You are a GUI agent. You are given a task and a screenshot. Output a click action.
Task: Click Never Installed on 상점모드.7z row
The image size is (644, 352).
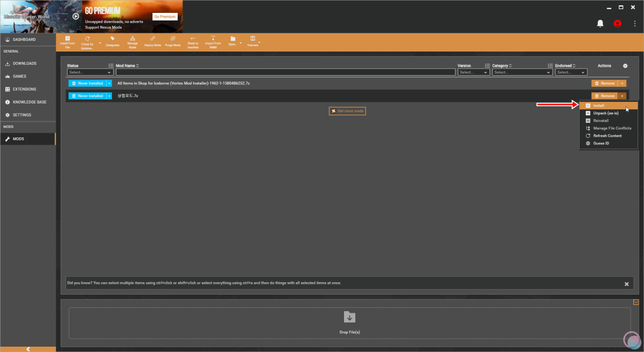coord(87,96)
